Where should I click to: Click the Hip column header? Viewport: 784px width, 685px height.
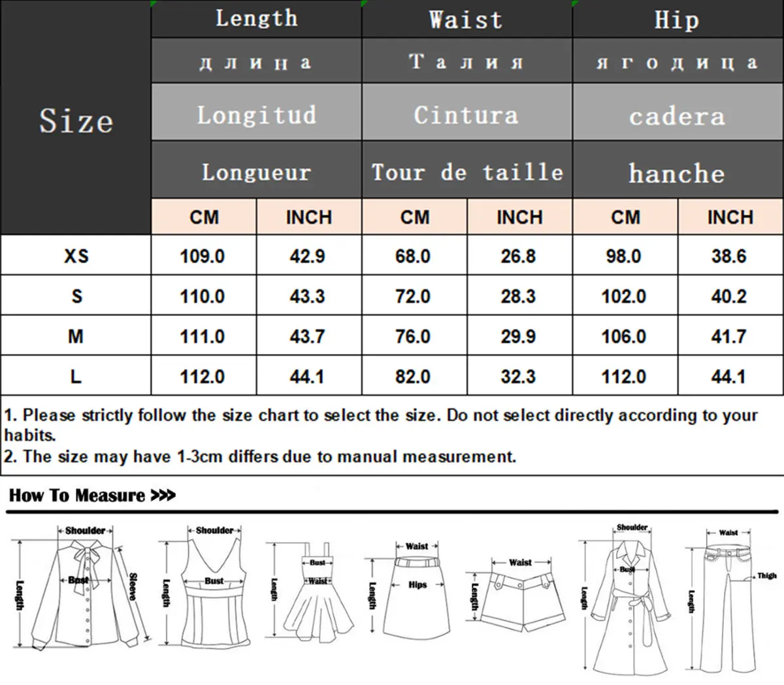click(677, 20)
